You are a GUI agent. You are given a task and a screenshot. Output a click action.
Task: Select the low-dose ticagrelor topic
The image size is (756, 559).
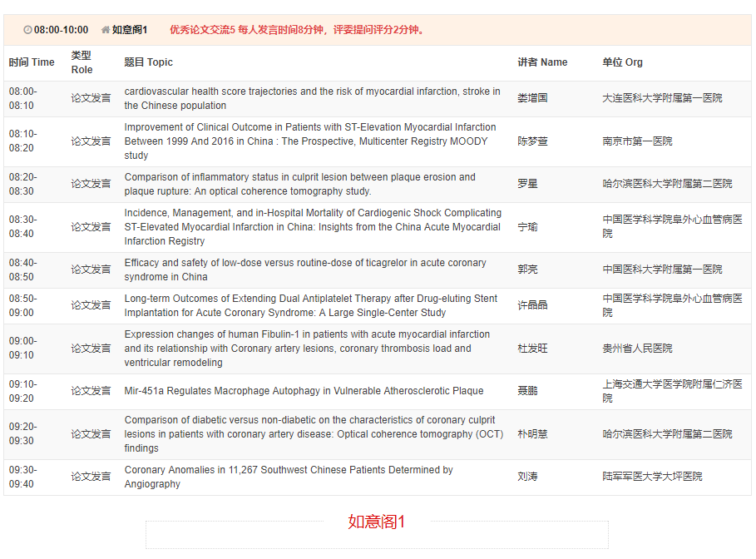pos(305,270)
